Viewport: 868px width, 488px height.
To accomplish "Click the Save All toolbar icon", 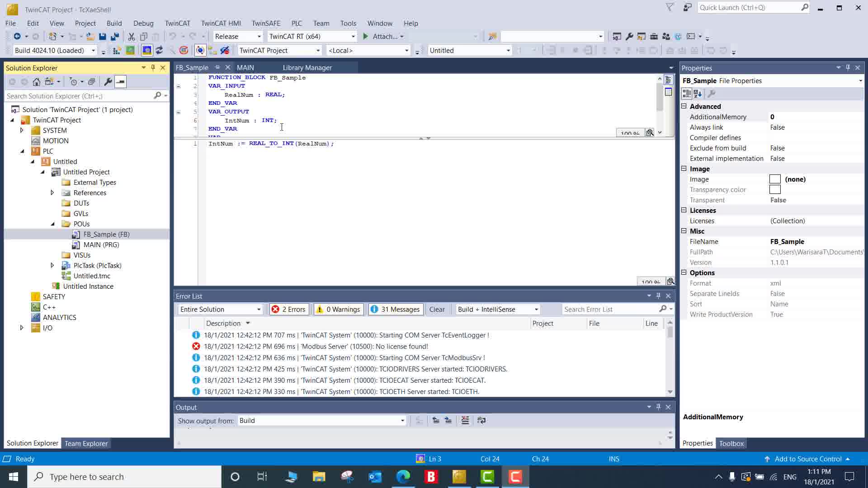I will [115, 37].
